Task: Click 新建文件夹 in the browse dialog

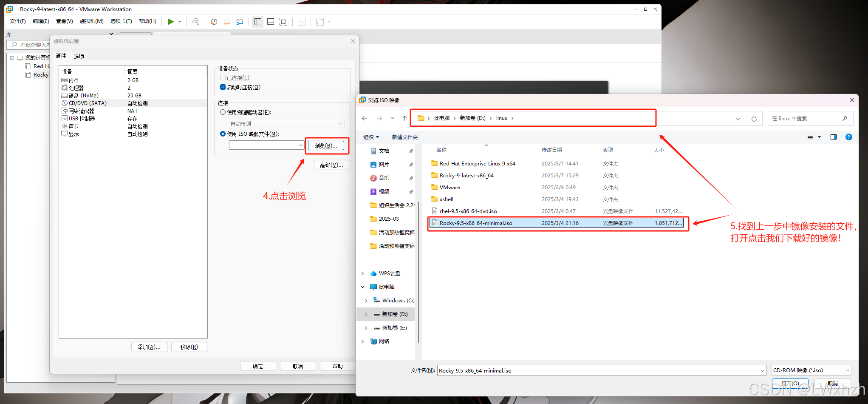Action: coord(404,137)
